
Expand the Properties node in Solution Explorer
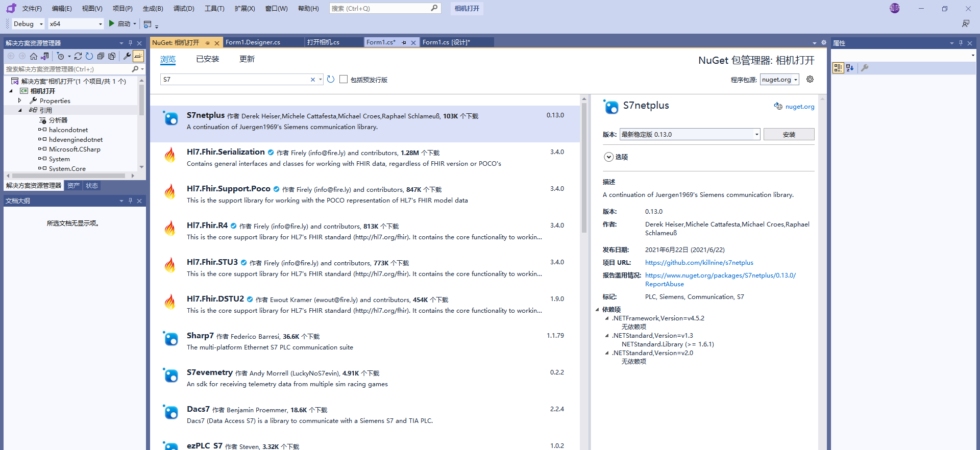(20, 101)
